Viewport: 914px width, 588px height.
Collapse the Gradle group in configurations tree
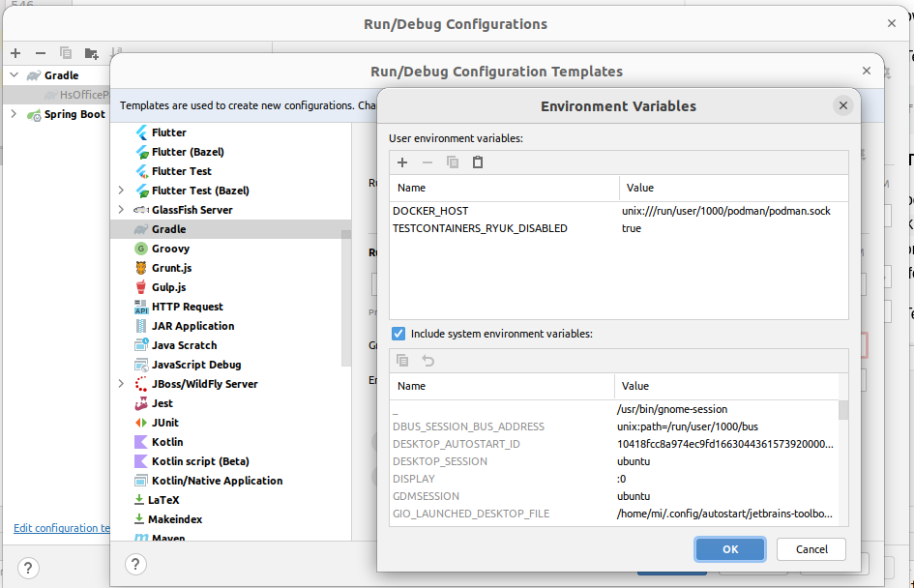pos(15,75)
